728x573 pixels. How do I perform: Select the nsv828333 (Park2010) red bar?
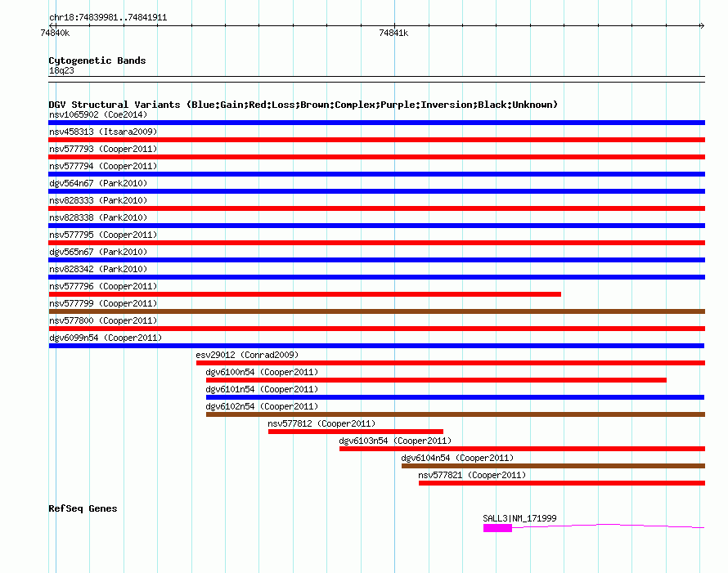click(376, 208)
